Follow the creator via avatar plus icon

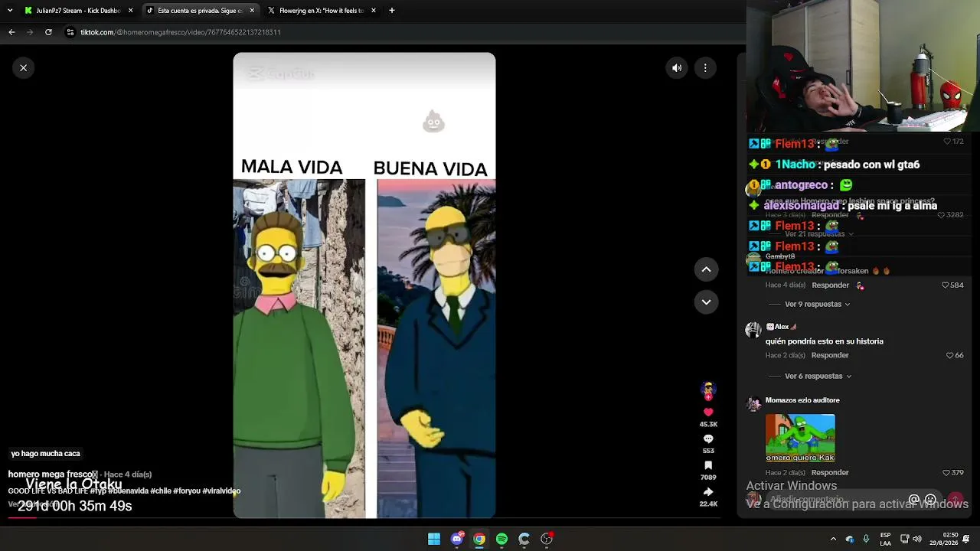[708, 397]
